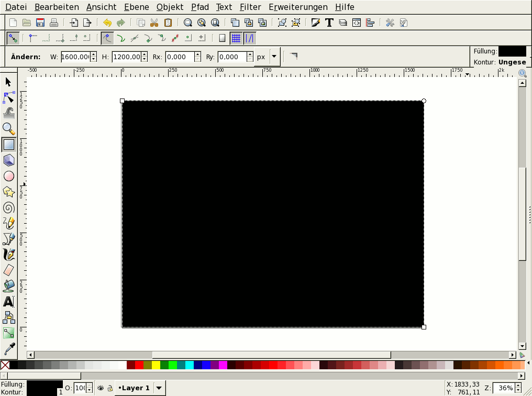Click the Save document icon
This screenshot has height=396, width=532.
(x=40, y=23)
